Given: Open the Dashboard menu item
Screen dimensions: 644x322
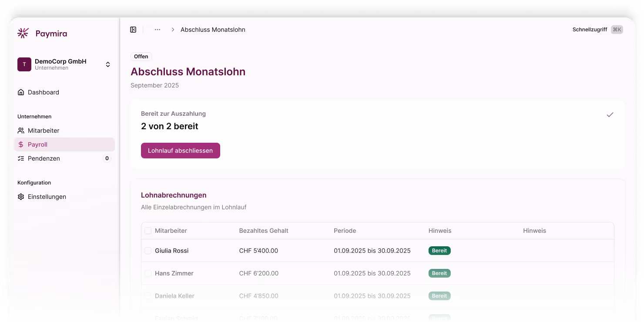Looking at the screenshot, I should point(64,92).
